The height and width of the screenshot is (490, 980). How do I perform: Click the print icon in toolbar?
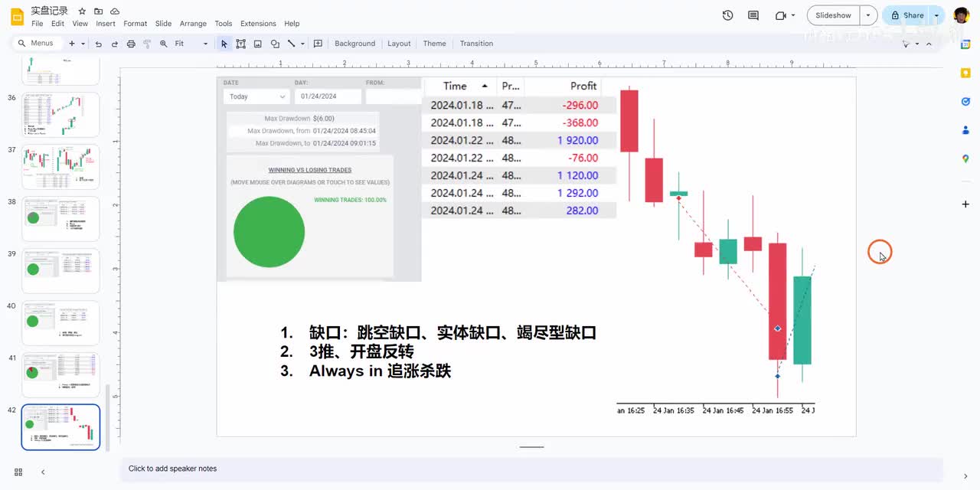pos(131,44)
